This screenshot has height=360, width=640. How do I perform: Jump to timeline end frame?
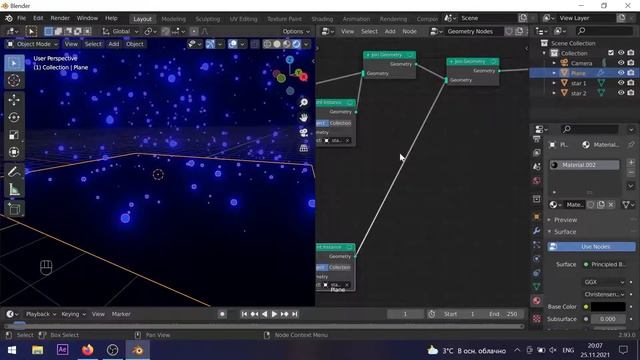click(x=295, y=314)
